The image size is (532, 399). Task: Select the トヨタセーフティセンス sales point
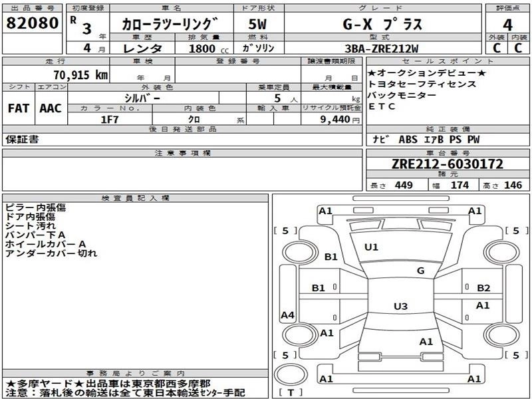click(x=422, y=84)
